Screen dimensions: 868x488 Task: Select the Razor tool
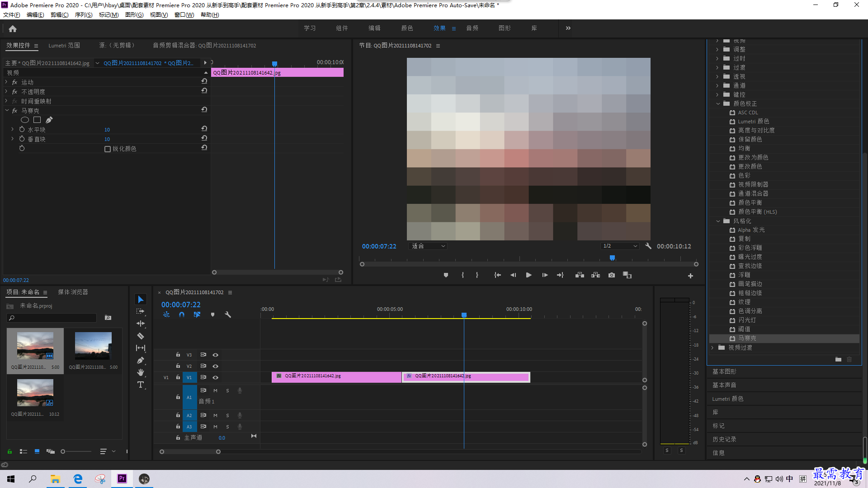[x=141, y=336]
